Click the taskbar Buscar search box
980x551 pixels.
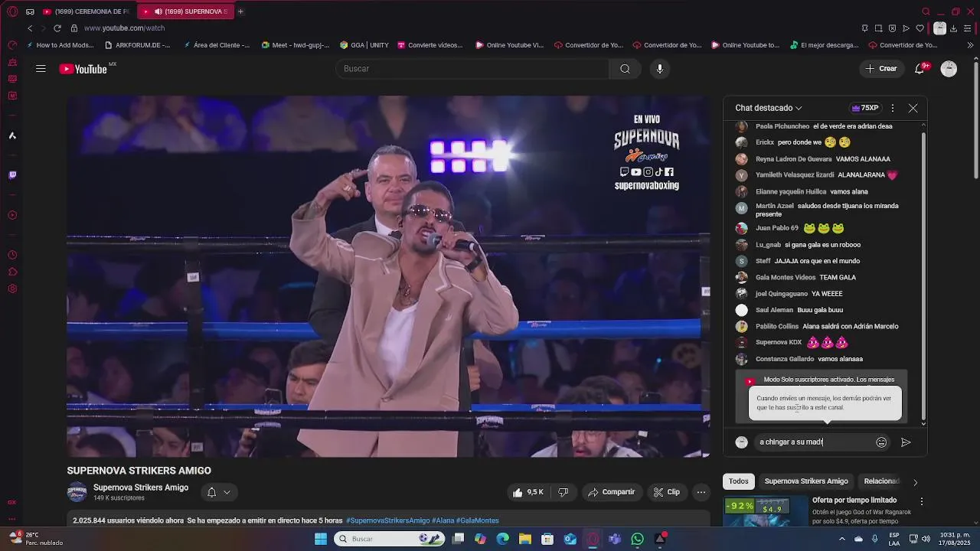(x=388, y=539)
